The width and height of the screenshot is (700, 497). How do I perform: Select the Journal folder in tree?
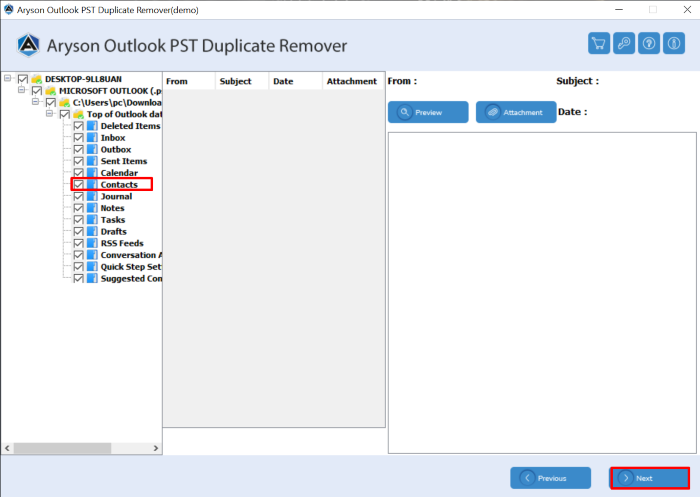pos(116,197)
